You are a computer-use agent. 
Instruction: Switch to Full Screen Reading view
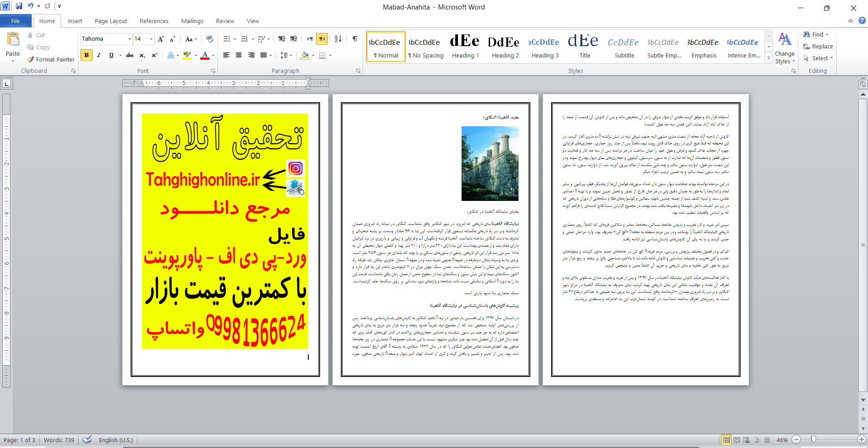coord(736,440)
